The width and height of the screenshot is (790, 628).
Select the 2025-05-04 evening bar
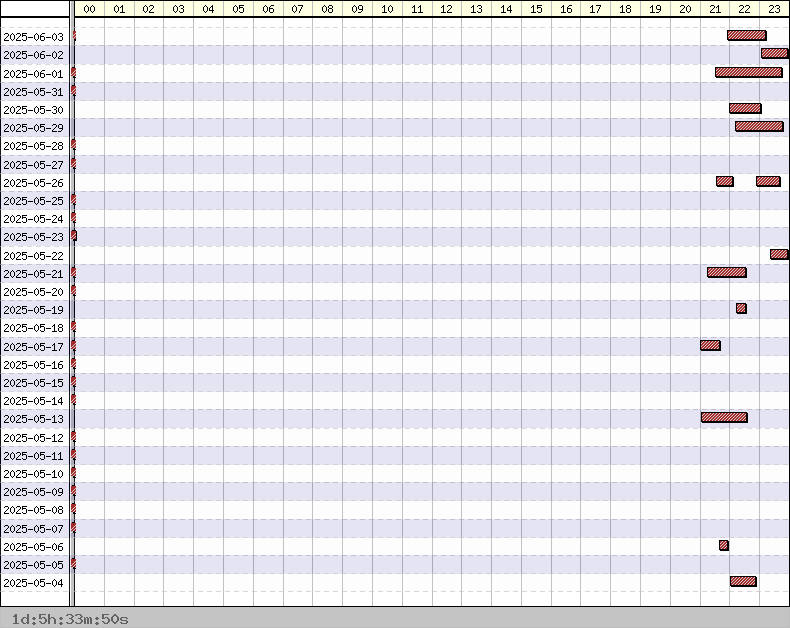tap(743, 582)
